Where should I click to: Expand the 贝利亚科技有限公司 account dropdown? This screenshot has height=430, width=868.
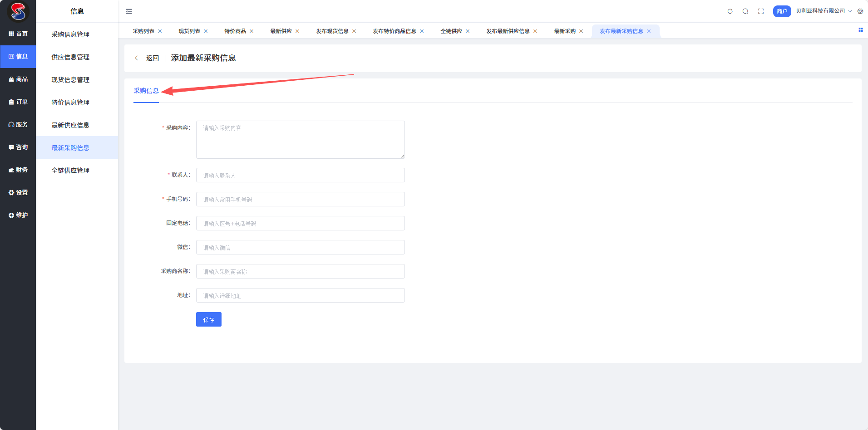823,11
